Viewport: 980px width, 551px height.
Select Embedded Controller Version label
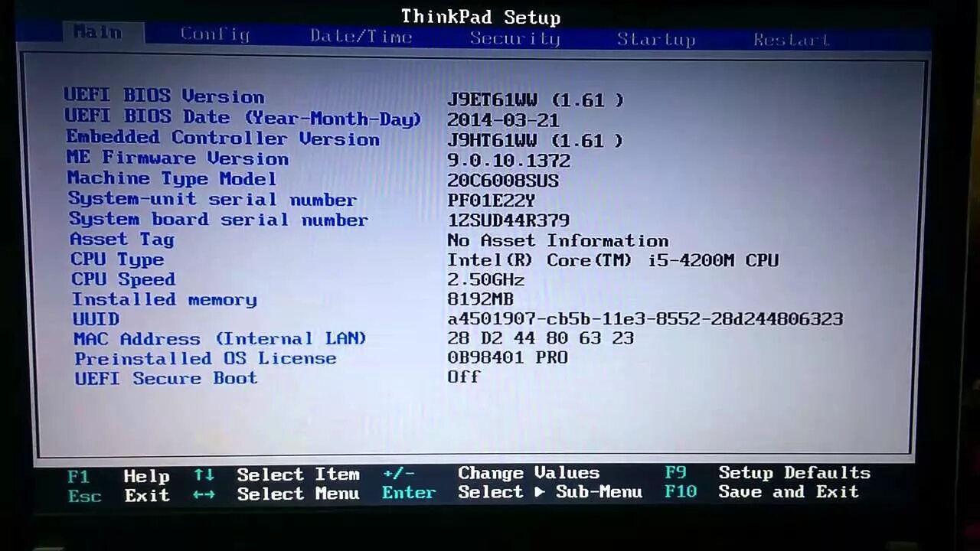pos(223,139)
